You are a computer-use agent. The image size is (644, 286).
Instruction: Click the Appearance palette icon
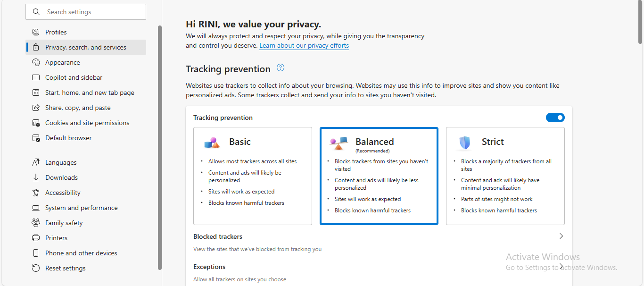click(x=36, y=62)
